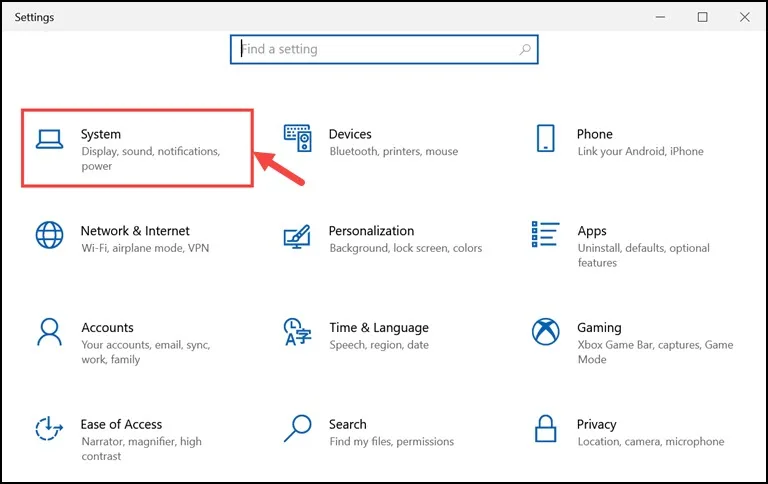Open the System settings heading
Screen dimensions: 768x484
[x=101, y=134]
